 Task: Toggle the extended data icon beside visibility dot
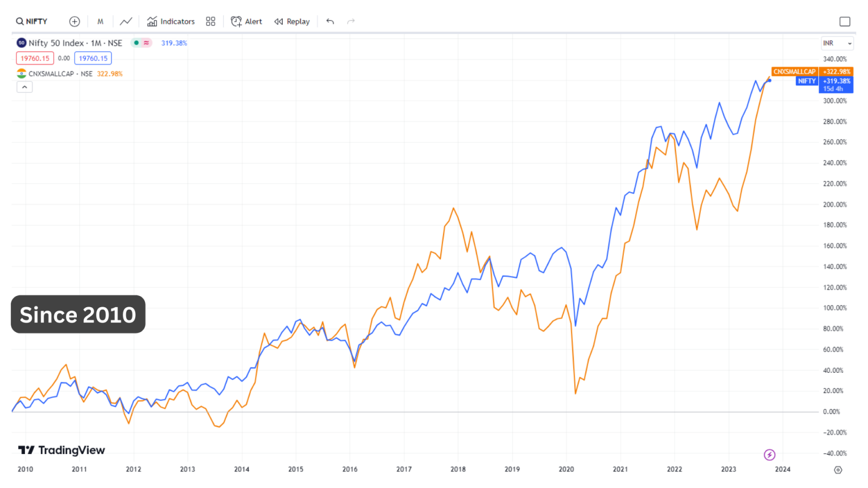coord(146,42)
